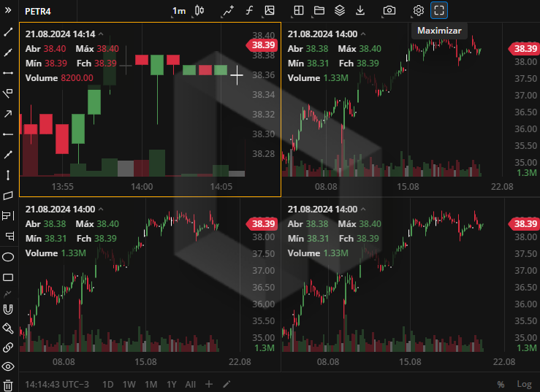540x392 pixels.
Task: Select the second diagonal line tool with midpoint
Action: [8, 53]
